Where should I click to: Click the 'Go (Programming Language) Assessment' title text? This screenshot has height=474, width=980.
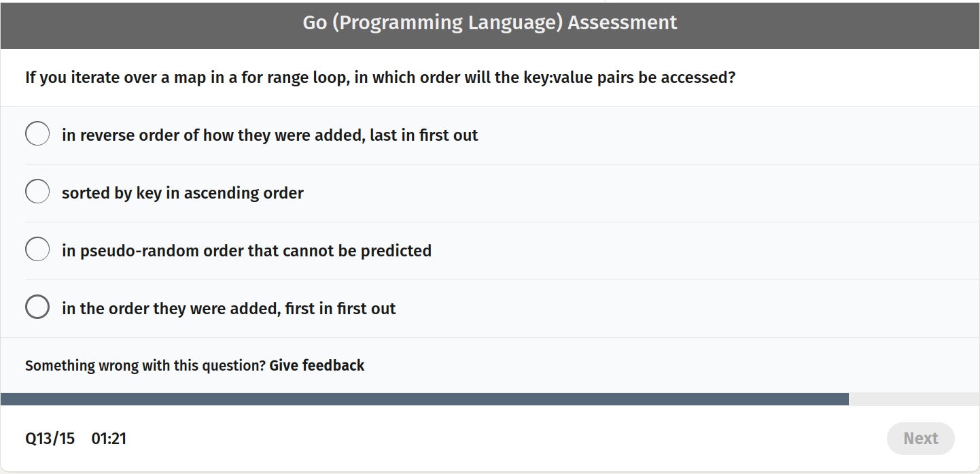(489, 22)
